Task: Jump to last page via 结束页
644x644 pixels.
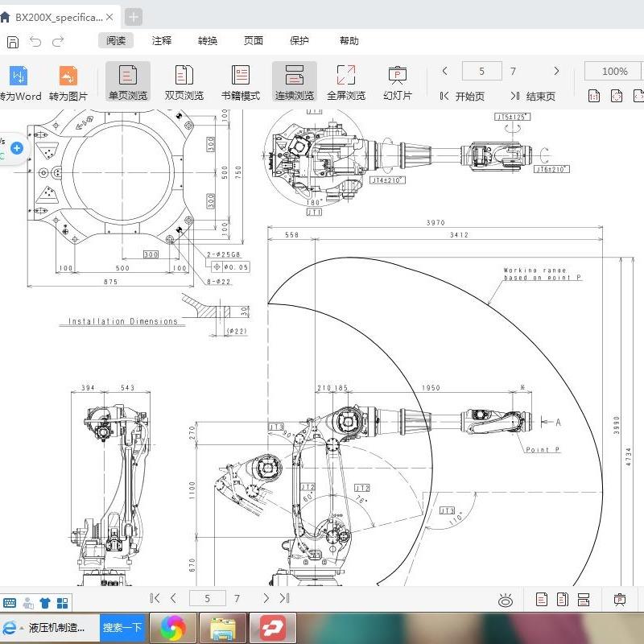Action: [x=533, y=97]
